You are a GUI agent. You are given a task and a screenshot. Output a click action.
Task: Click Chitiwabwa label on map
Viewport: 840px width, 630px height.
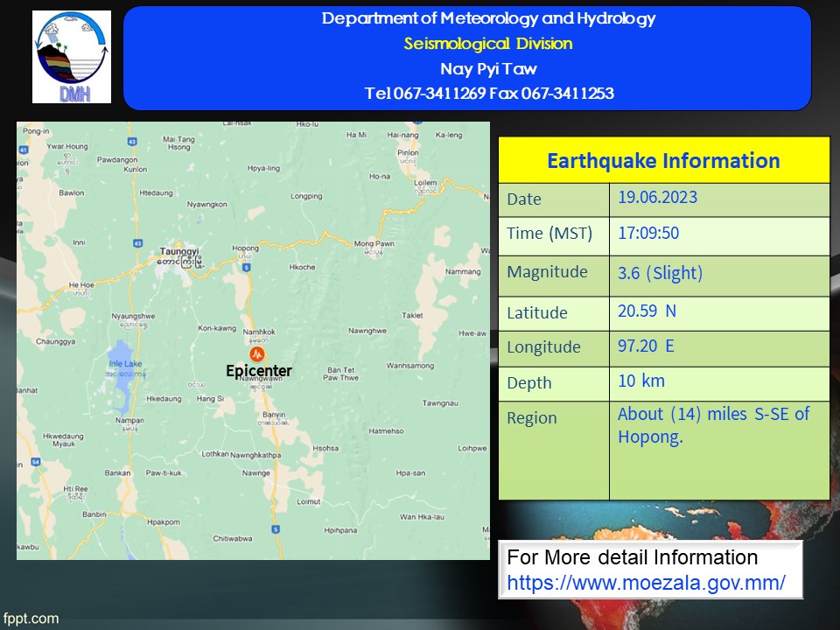[233, 538]
